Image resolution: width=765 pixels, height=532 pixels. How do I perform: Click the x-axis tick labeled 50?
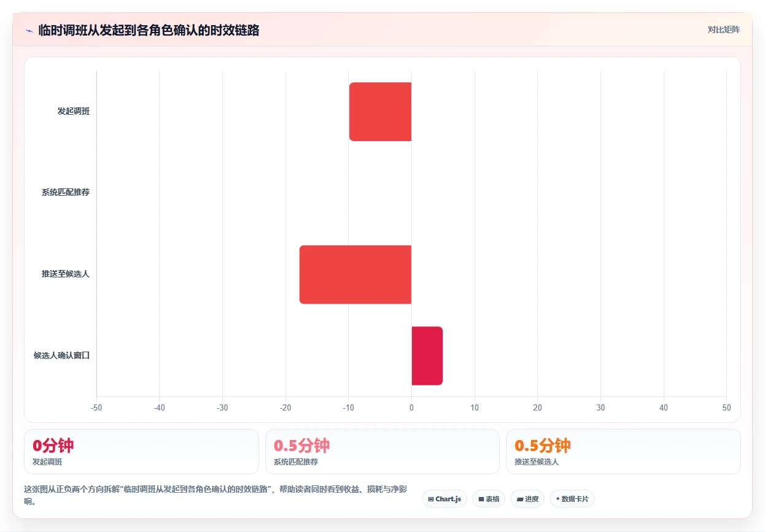point(726,408)
